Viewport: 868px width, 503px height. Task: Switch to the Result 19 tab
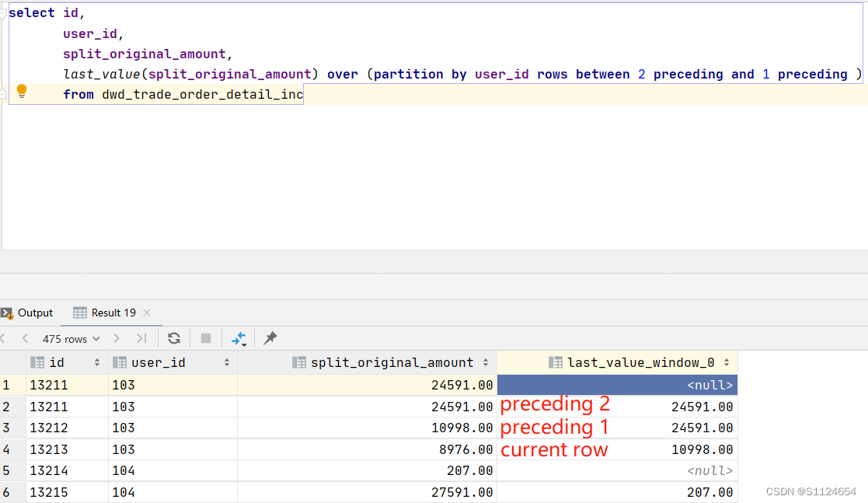click(x=105, y=313)
